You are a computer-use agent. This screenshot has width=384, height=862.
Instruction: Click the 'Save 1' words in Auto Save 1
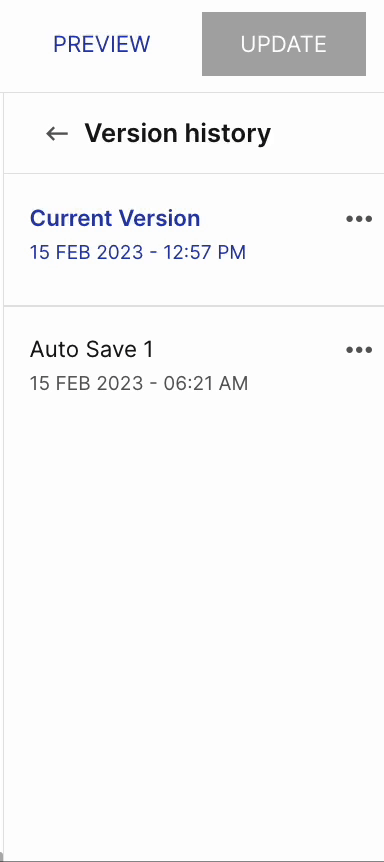coord(121,349)
